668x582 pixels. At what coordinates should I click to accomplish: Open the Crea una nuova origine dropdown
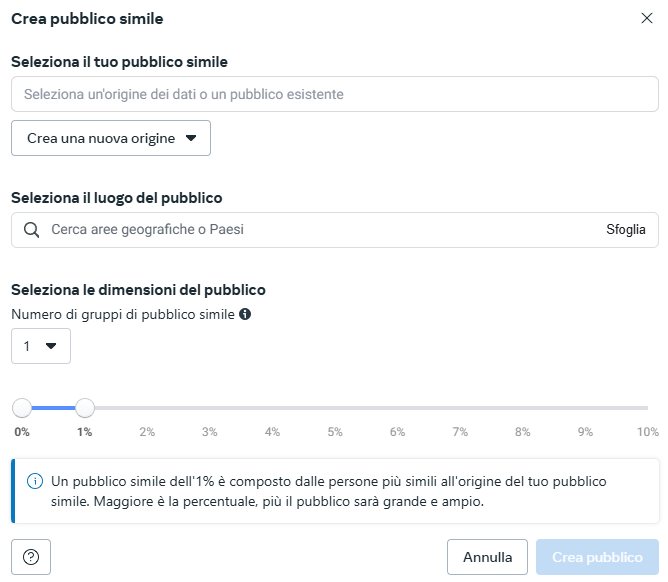point(111,138)
